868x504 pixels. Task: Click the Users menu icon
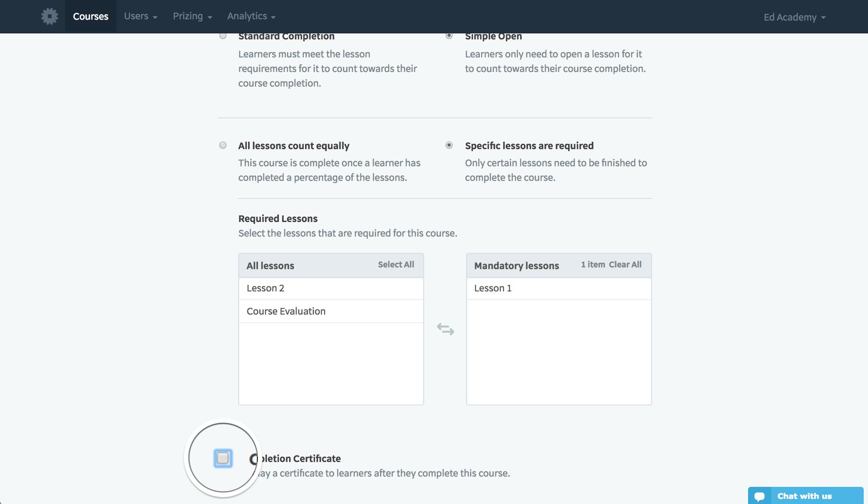click(140, 16)
